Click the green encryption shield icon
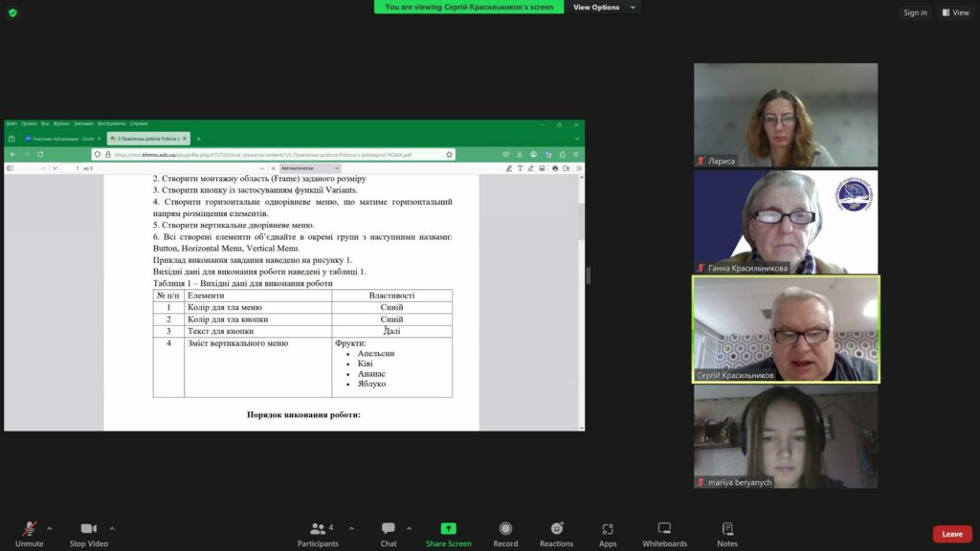The height and width of the screenshot is (551, 980). (x=12, y=12)
